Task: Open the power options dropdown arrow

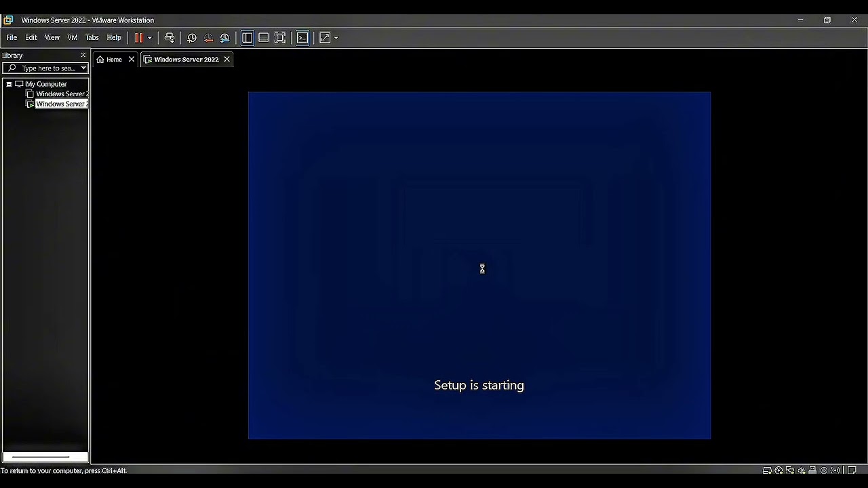Action: (150, 38)
